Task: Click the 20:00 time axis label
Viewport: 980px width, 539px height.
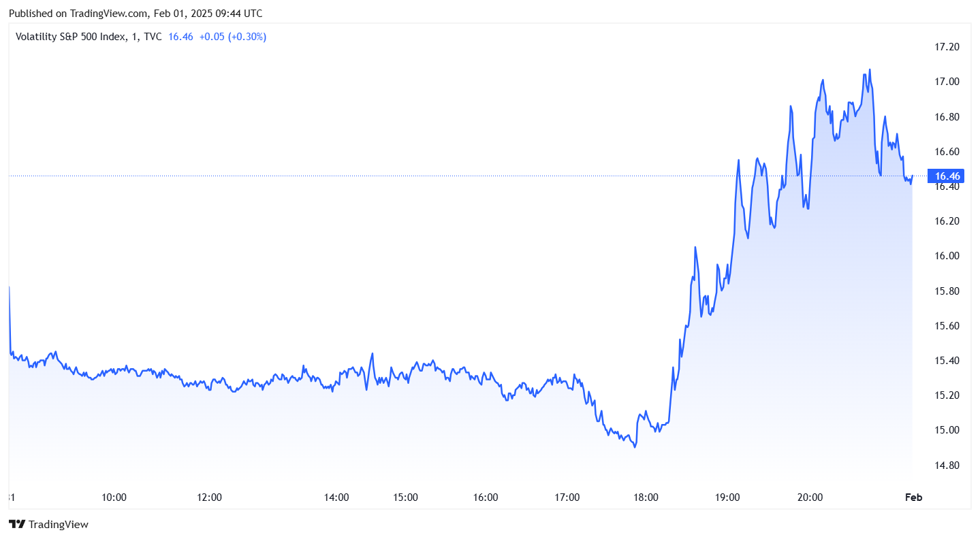Action: point(809,497)
